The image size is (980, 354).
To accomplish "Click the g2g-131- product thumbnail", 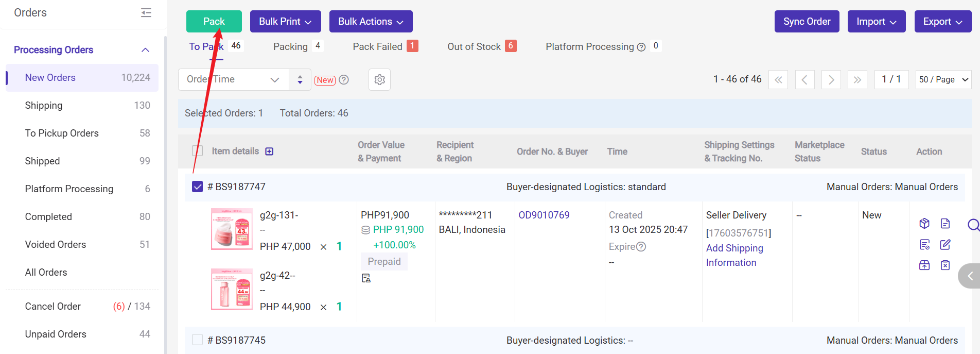I will pos(232,229).
